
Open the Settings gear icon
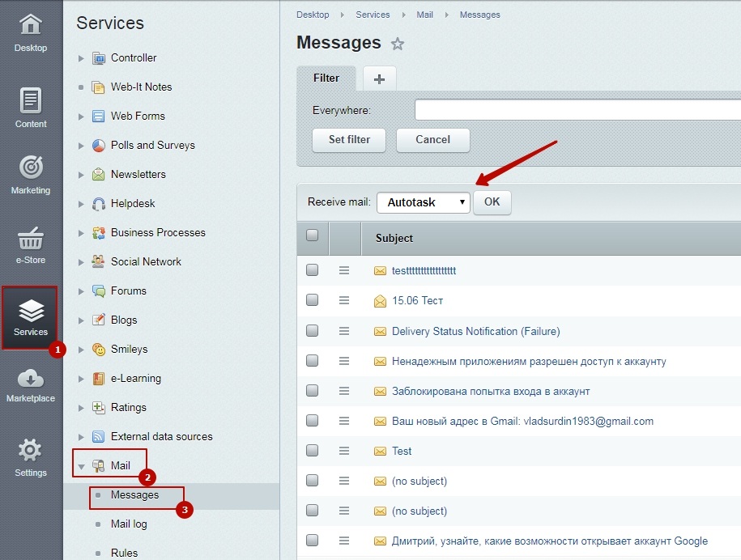pyautogui.click(x=30, y=450)
